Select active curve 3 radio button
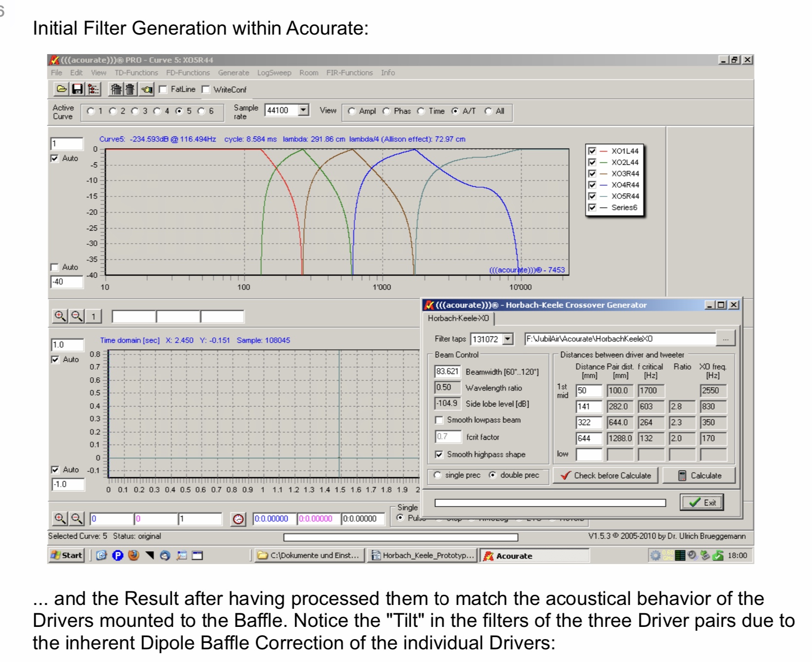The width and height of the screenshot is (812, 662). pos(135,111)
